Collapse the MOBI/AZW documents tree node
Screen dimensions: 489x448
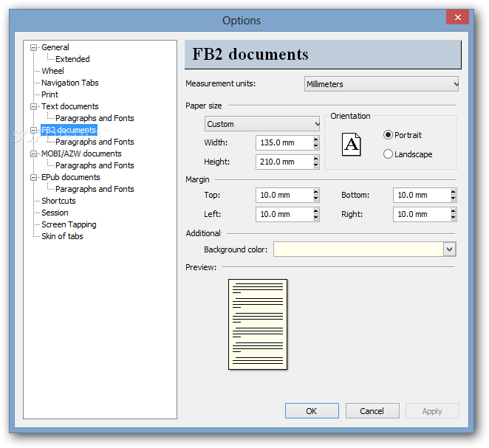coord(33,154)
